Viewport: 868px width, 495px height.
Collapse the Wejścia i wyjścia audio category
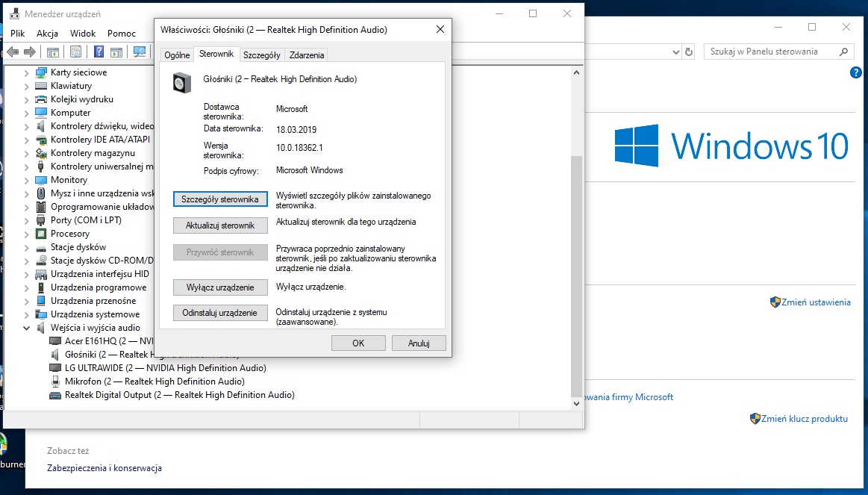click(x=26, y=327)
